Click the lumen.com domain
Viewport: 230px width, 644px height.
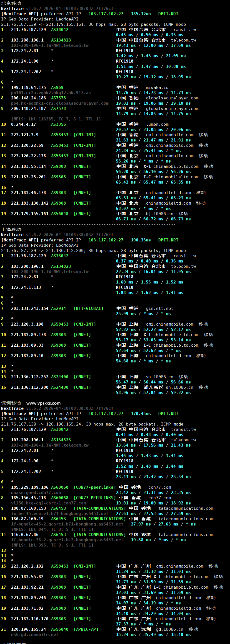(157, 124)
